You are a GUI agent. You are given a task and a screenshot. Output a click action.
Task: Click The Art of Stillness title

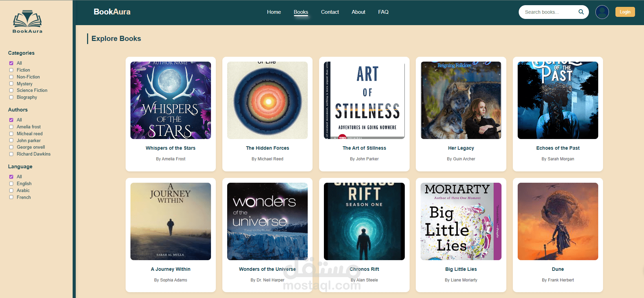[x=364, y=148]
